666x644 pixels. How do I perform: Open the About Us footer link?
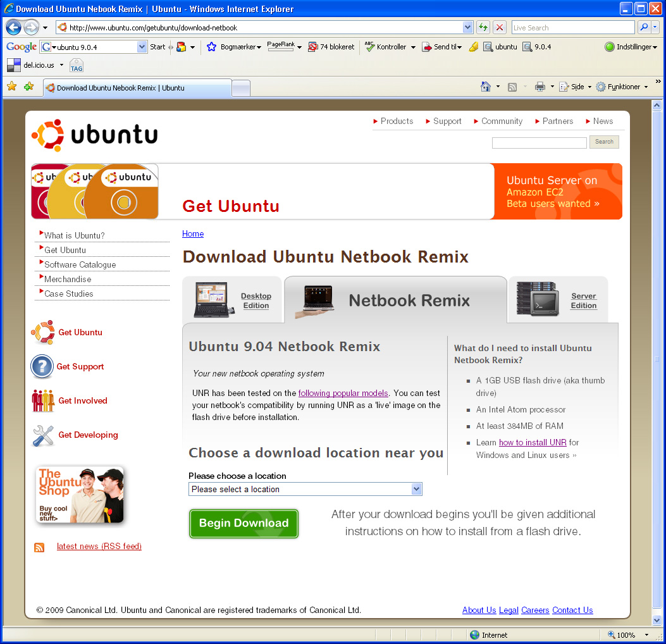pyautogui.click(x=479, y=610)
